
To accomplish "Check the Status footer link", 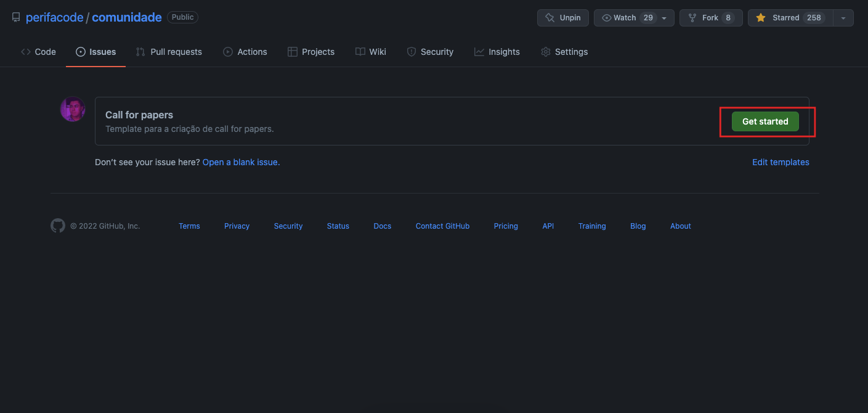I will tap(338, 226).
